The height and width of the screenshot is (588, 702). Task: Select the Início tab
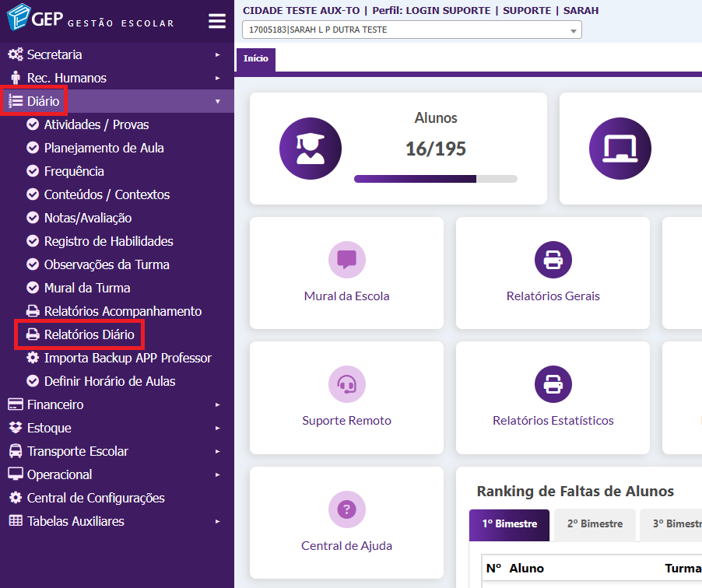pos(255,59)
